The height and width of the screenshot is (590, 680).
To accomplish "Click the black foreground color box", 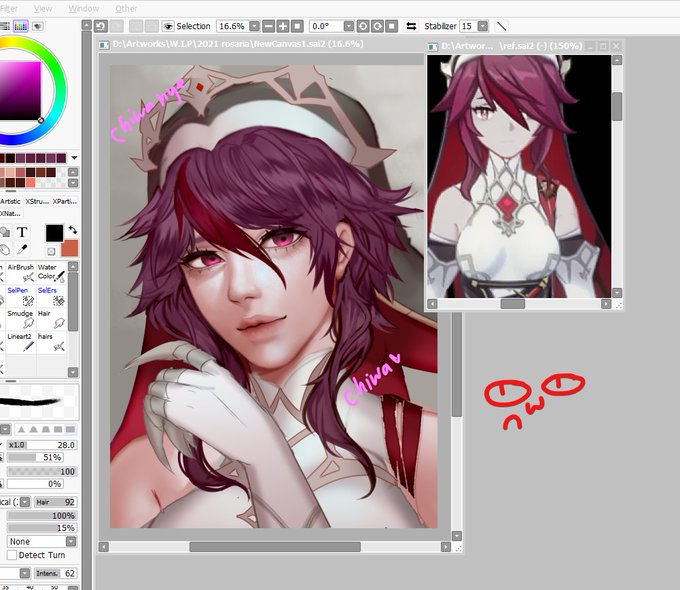I will pos(55,233).
